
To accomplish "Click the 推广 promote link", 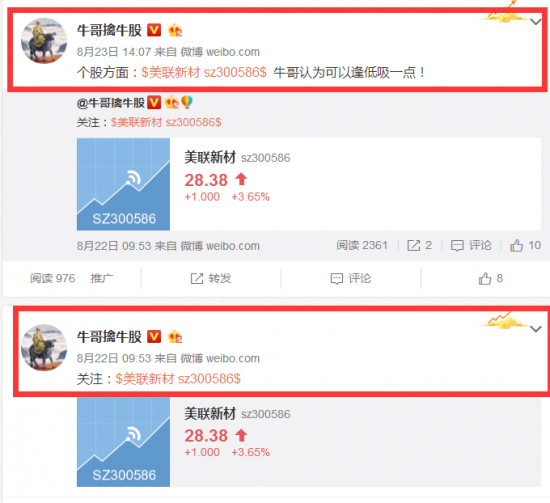I will pos(102,279).
